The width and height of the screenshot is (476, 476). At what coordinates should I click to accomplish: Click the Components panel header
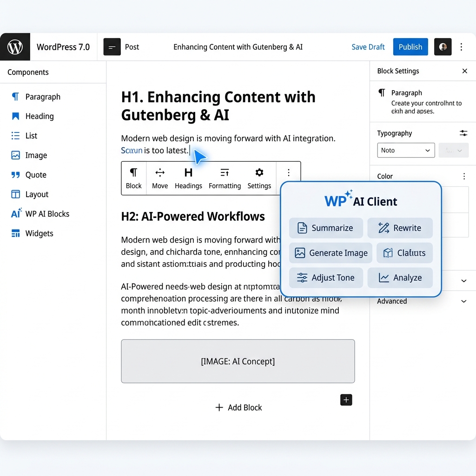click(x=28, y=72)
